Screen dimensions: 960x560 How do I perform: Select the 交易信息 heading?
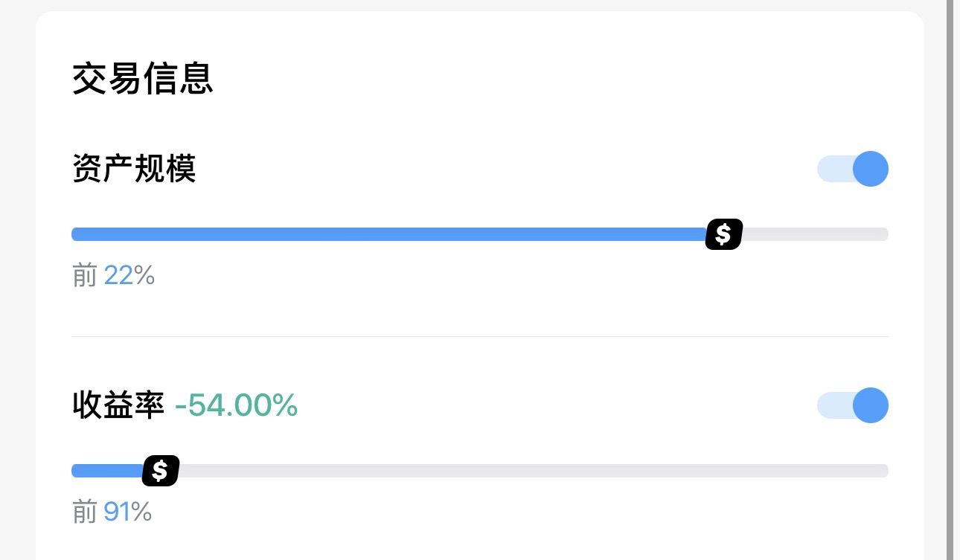143,78
